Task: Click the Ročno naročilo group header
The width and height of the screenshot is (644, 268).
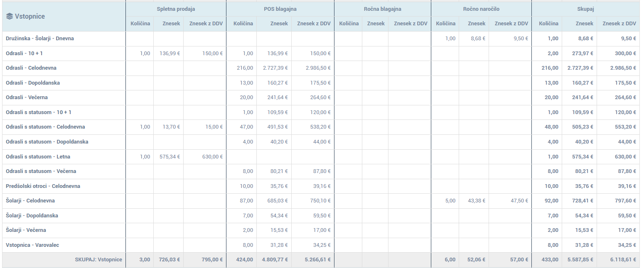Action: 481,9
